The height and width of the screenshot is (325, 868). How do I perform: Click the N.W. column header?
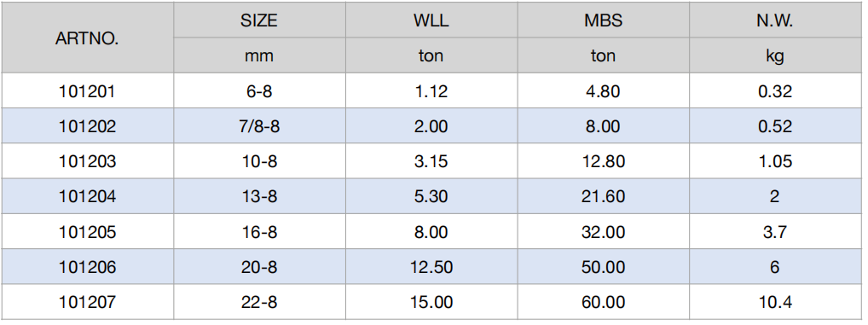point(774,20)
